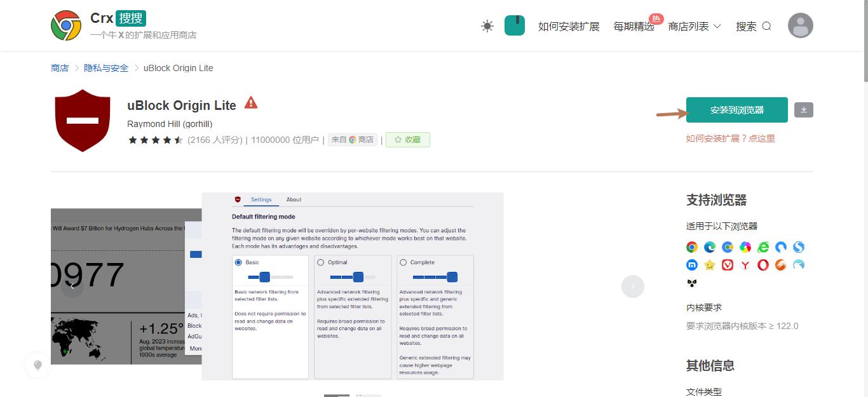
Task: Select the yellow smiling star browser icon
Action: (710, 265)
